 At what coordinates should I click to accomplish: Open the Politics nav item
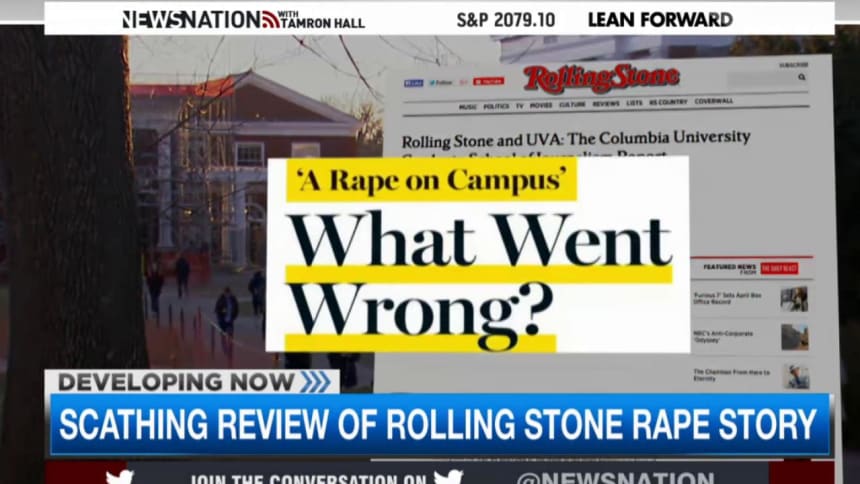(496, 106)
